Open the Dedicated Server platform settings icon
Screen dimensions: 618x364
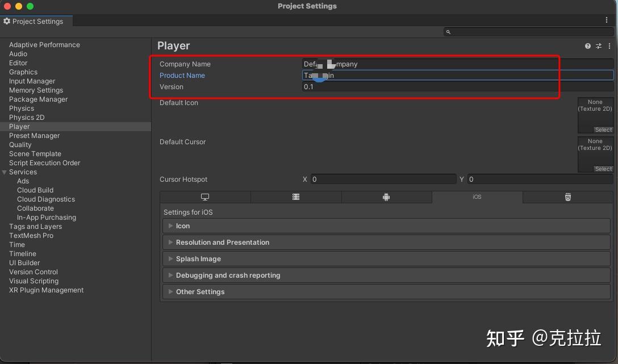567,197
